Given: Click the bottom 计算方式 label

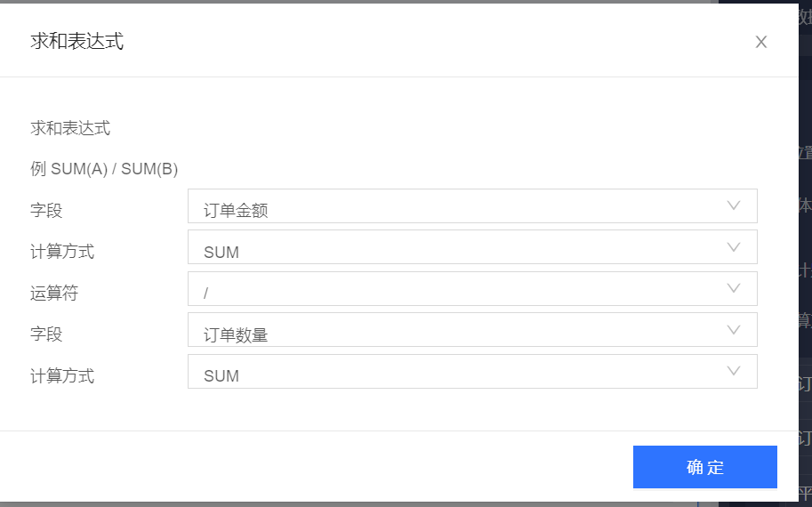Looking at the screenshot, I should click(x=62, y=376).
